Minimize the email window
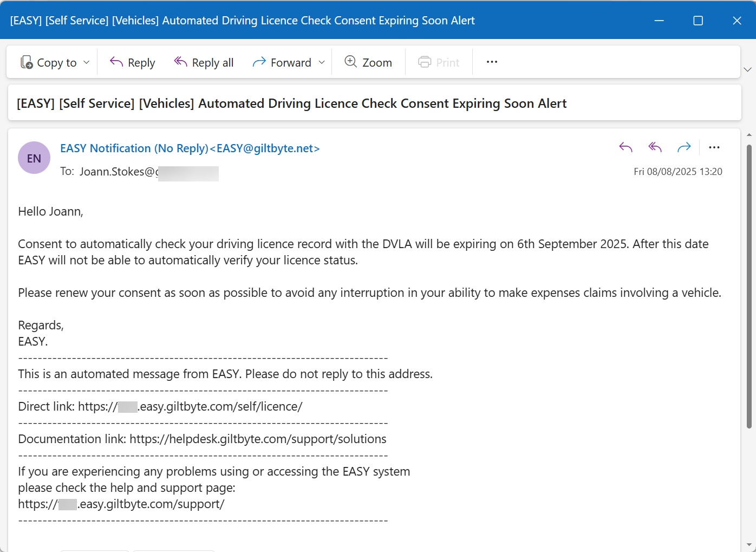This screenshot has height=552, width=756. (659, 20)
